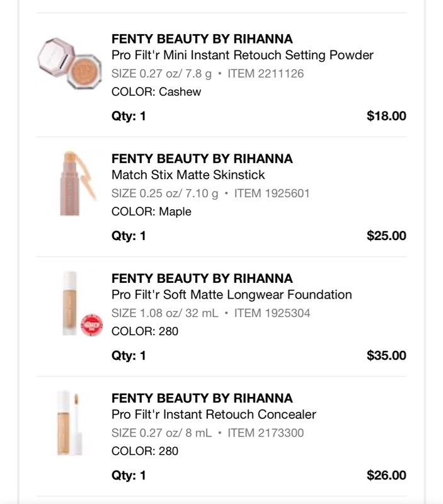Image resolution: width=443 pixels, height=504 pixels.
Task: Open Pro Filt'r Soft Matte Longwear Foundation link
Action: coord(231,295)
